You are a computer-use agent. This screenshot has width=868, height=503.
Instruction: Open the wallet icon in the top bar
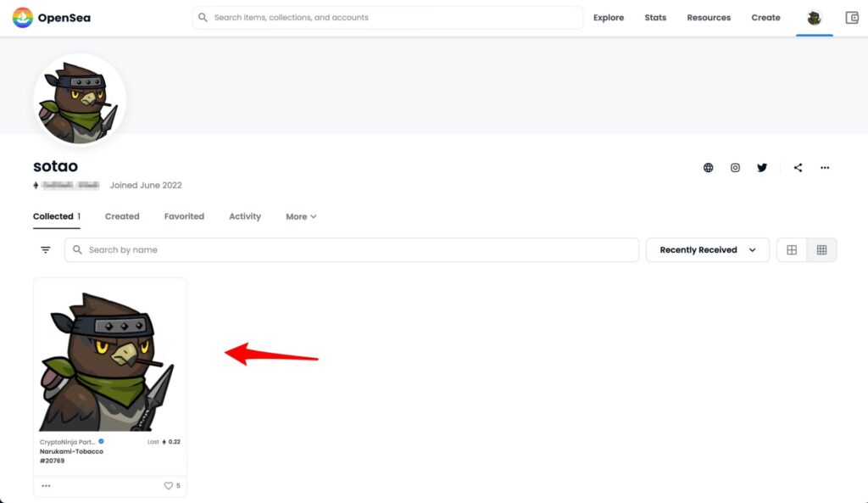coord(852,18)
